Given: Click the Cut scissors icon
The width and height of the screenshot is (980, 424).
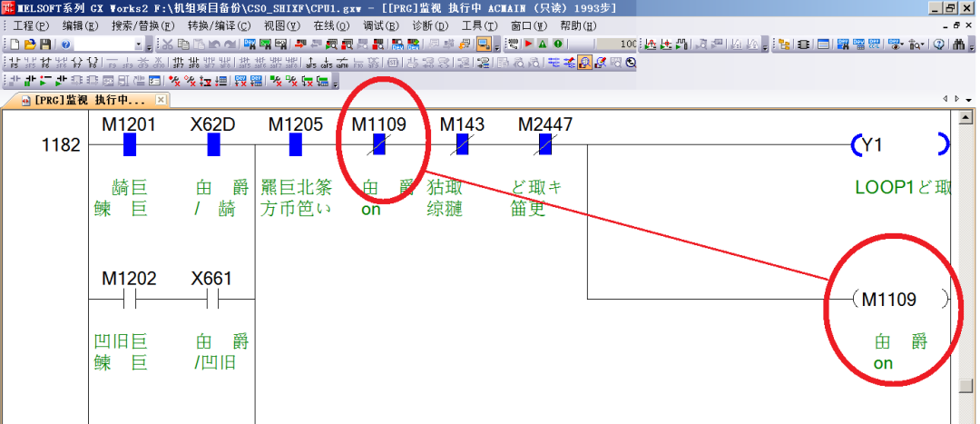Looking at the screenshot, I should (x=168, y=44).
